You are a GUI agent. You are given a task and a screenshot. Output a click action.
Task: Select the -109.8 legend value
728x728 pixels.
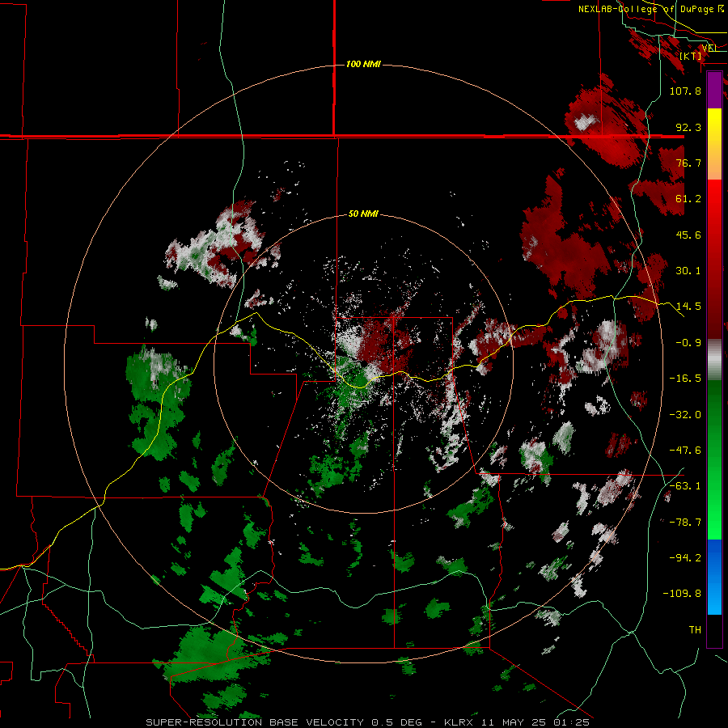682,594
